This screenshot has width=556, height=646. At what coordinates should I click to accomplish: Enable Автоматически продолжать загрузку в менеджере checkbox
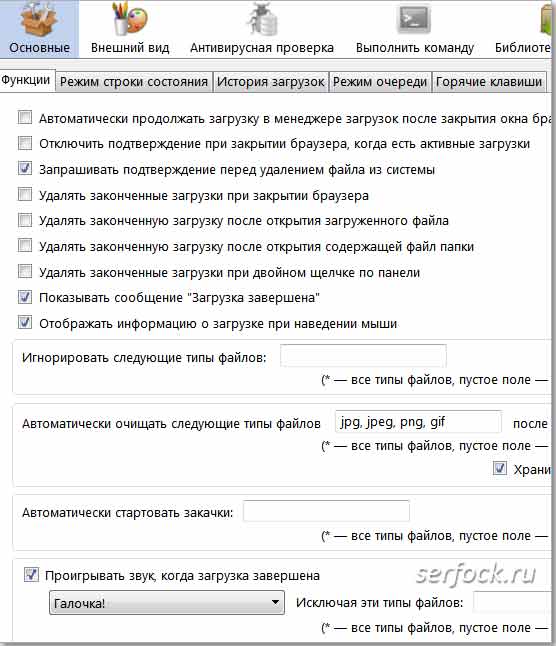click(x=25, y=118)
